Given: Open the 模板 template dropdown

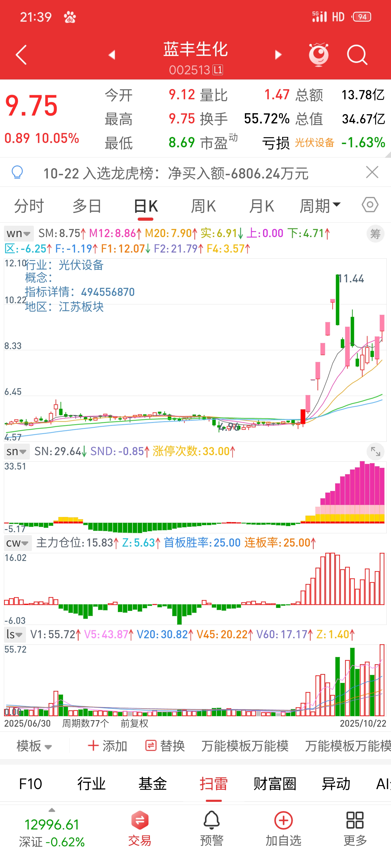Looking at the screenshot, I should pyautogui.click(x=34, y=746).
